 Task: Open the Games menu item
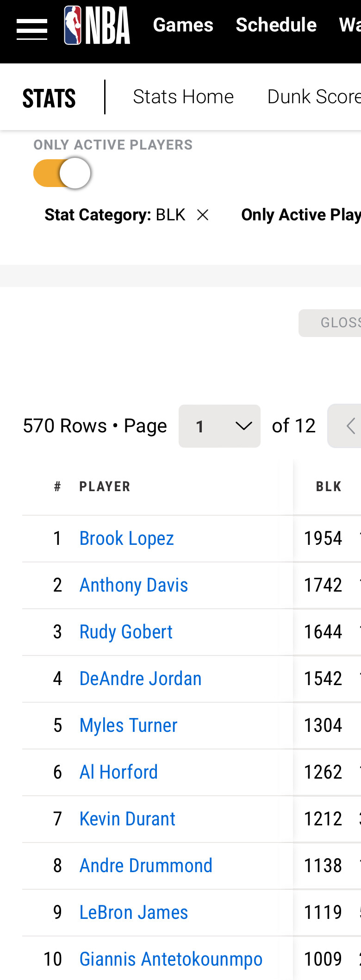tap(183, 25)
